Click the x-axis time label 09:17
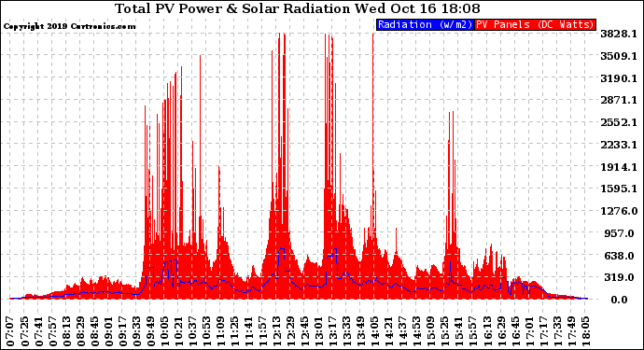This screenshot has width=644, height=350. coord(122,331)
